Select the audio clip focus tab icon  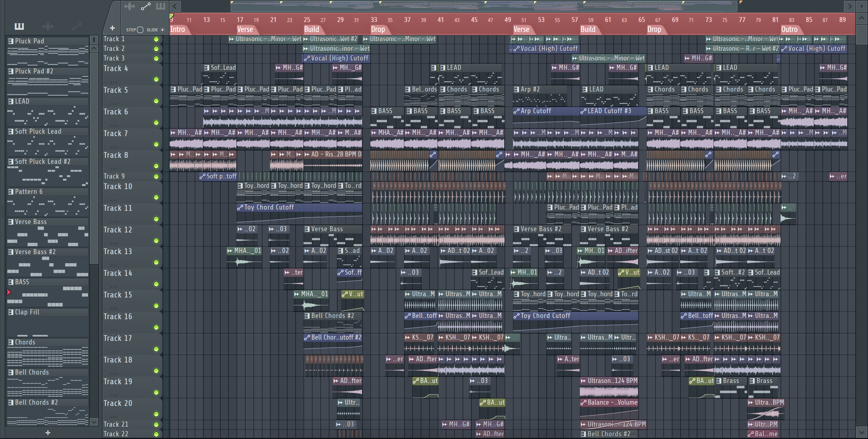click(129, 6)
